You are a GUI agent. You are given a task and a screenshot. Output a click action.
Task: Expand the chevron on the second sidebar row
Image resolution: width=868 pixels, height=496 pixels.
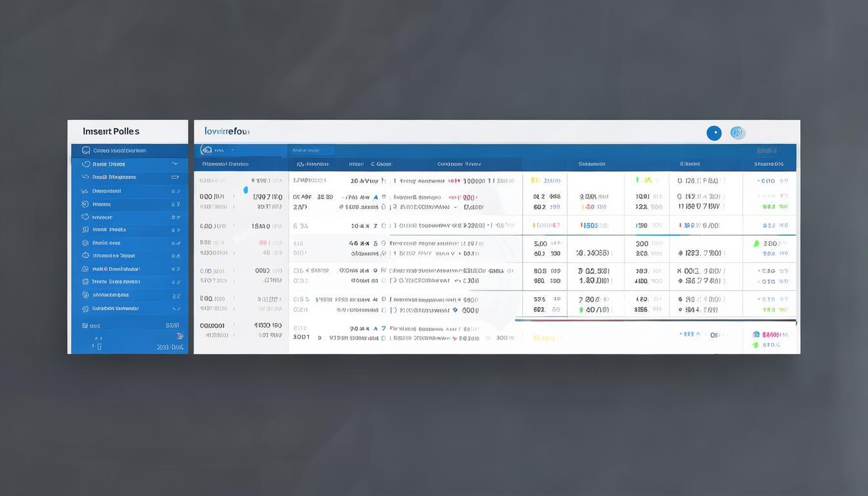pyautogui.click(x=175, y=164)
